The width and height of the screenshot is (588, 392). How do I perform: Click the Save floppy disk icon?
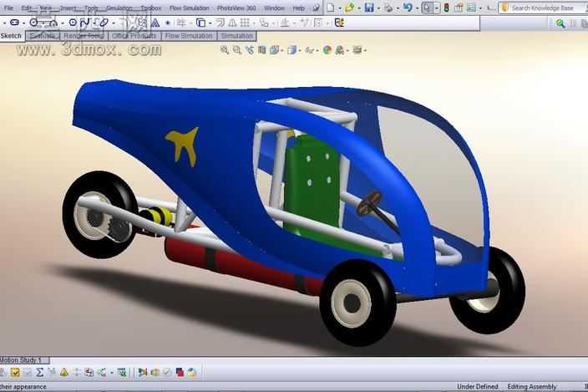click(x=369, y=8)
